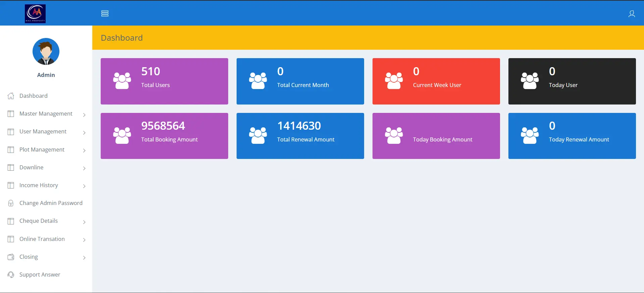Click the Admin username text
The height and width of the screenshot is (293, 644).
click(46, 75)
